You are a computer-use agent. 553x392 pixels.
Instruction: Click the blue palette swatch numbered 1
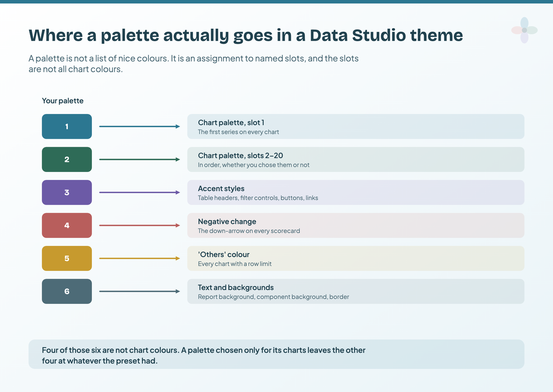(67, 126)
